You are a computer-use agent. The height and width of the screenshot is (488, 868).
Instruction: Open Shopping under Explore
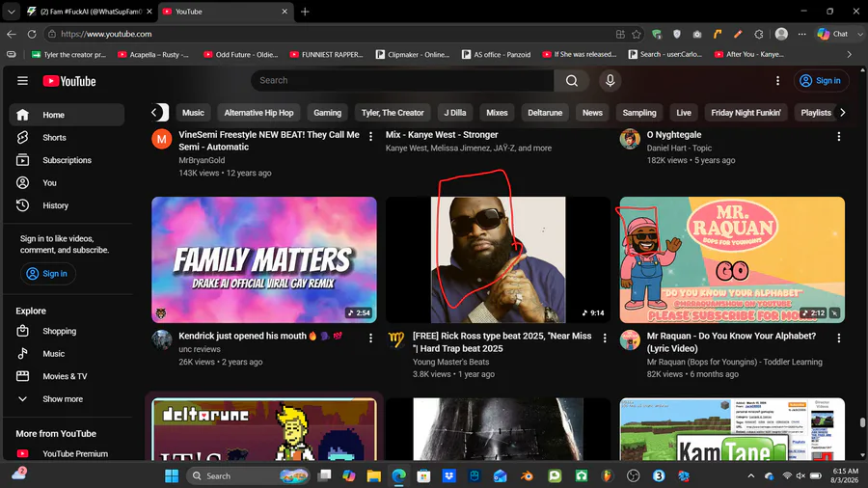pos(67,331)
